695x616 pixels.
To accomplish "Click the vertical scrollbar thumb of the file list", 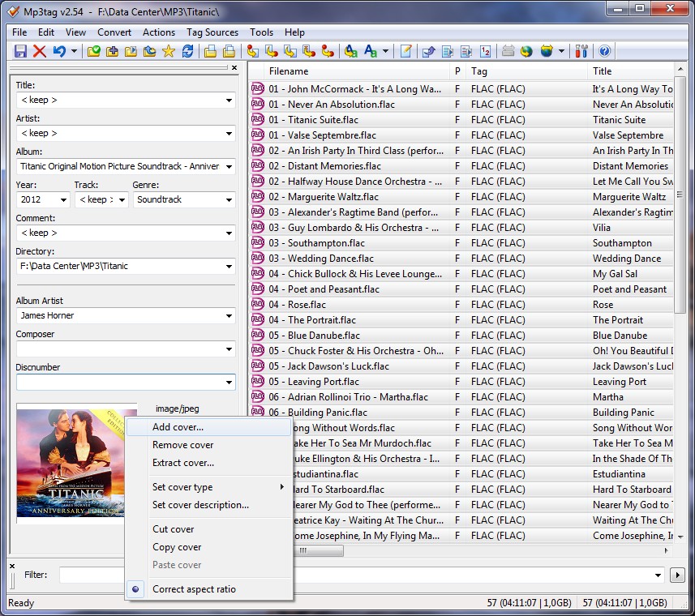I will pyautogui.click(x=680, y=195).
